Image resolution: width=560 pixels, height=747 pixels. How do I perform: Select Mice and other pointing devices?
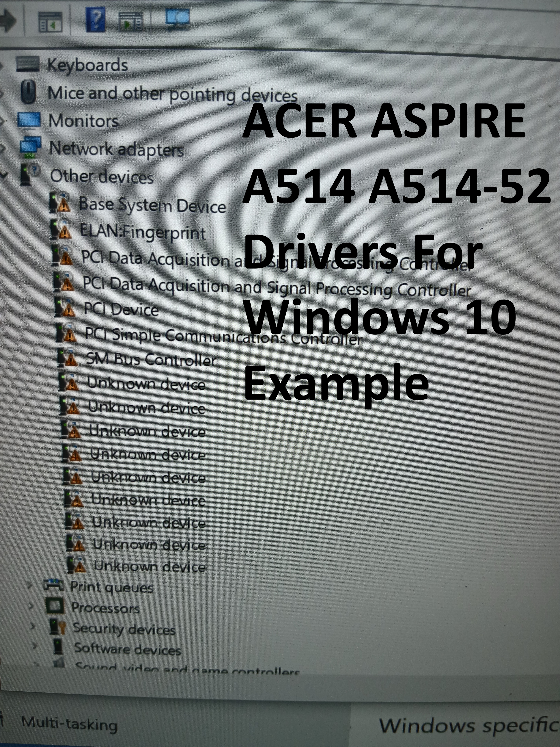172,94
